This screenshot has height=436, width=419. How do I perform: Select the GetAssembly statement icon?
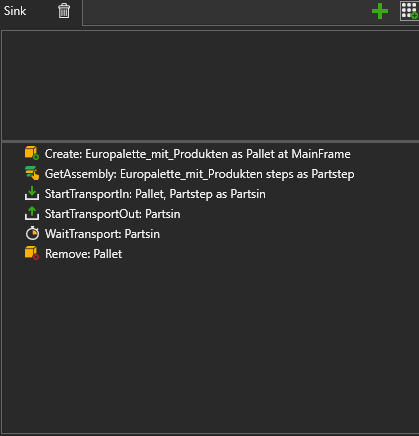[x=32, y=173]
